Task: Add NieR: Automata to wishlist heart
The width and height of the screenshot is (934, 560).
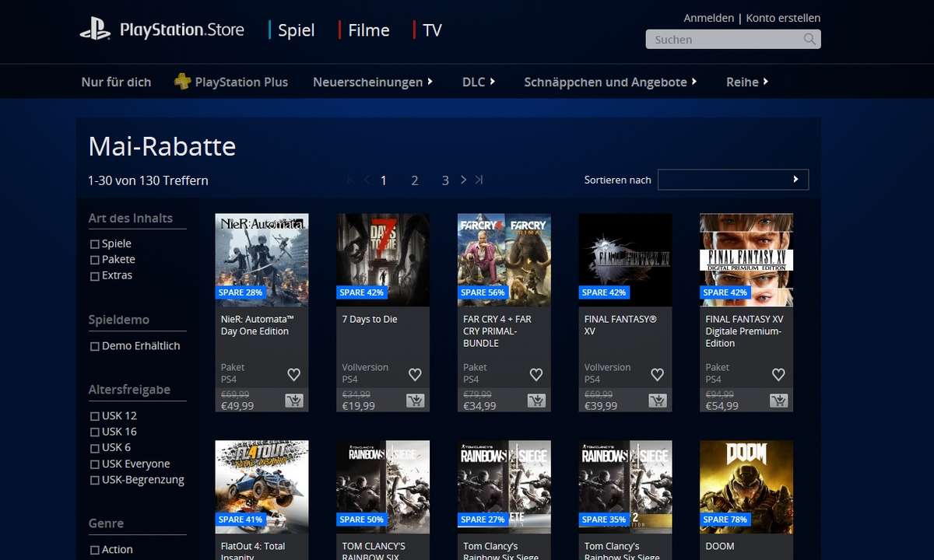Action: 293,375
